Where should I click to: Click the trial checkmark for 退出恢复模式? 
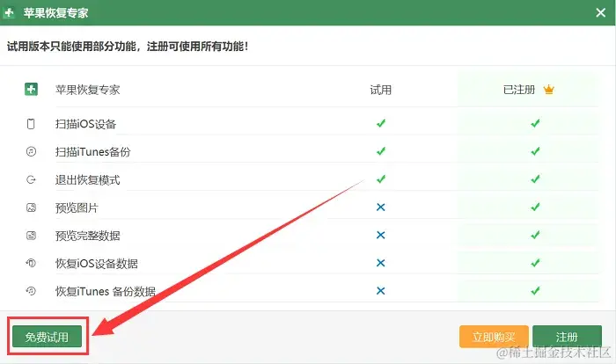click(x=381, y=179)
